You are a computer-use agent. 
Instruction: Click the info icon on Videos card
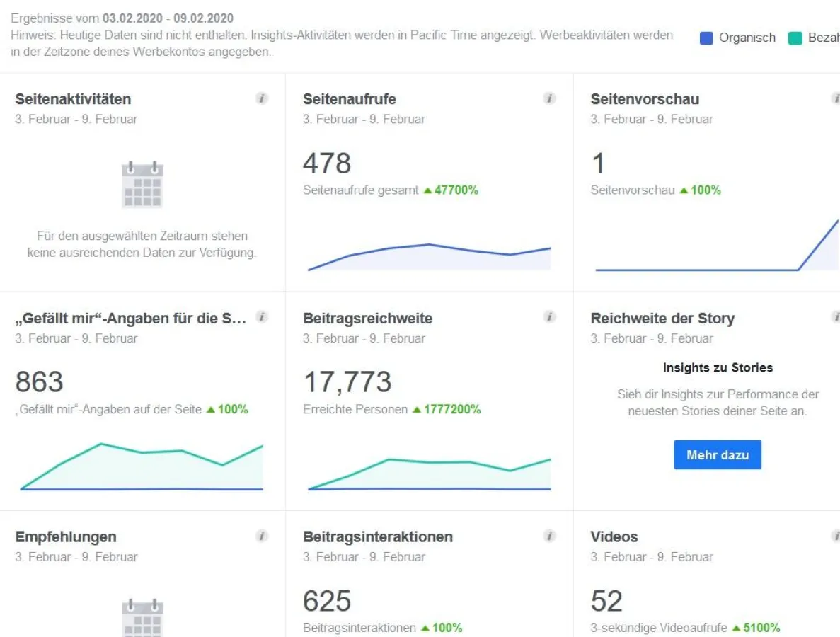[x=836, y=536]
